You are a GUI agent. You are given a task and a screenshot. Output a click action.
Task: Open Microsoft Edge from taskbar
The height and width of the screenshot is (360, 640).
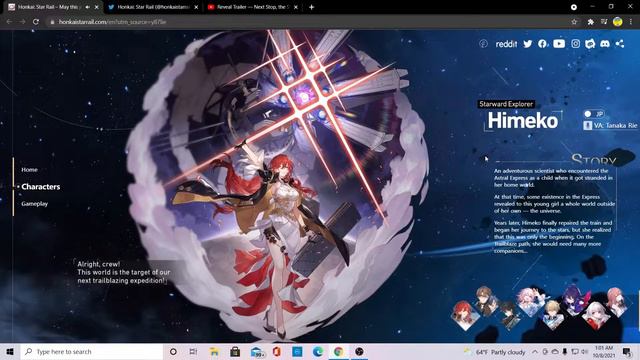[x=318, y=351]
